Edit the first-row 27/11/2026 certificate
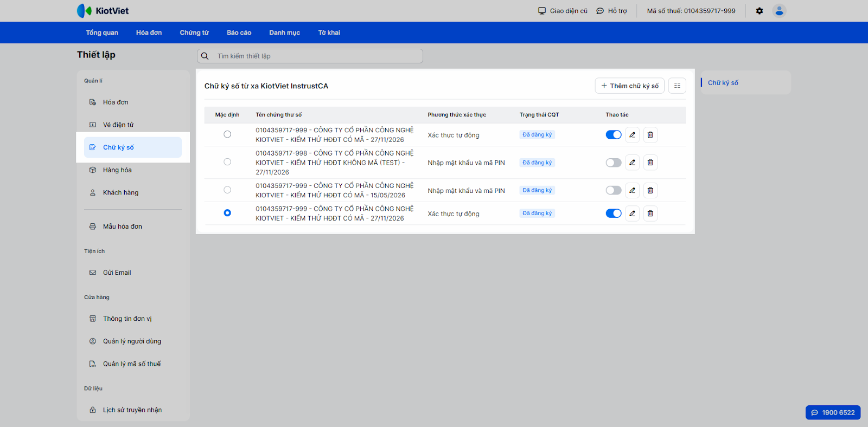 coord(632,135)
